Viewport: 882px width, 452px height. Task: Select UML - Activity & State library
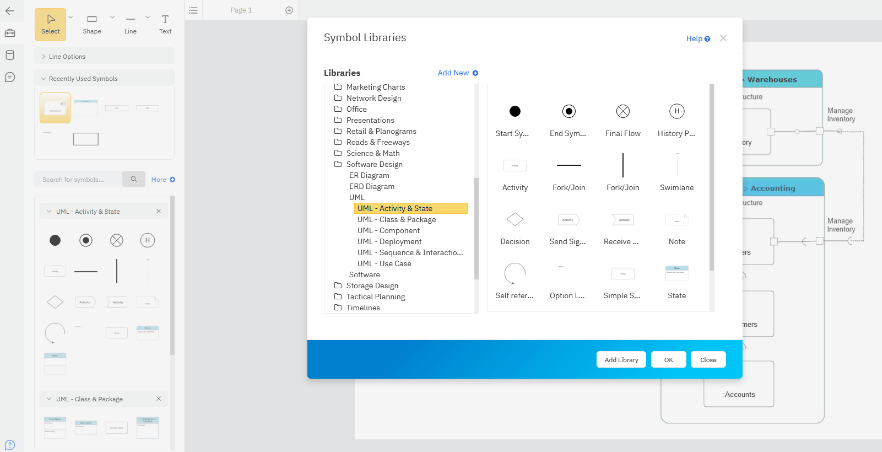411,209
